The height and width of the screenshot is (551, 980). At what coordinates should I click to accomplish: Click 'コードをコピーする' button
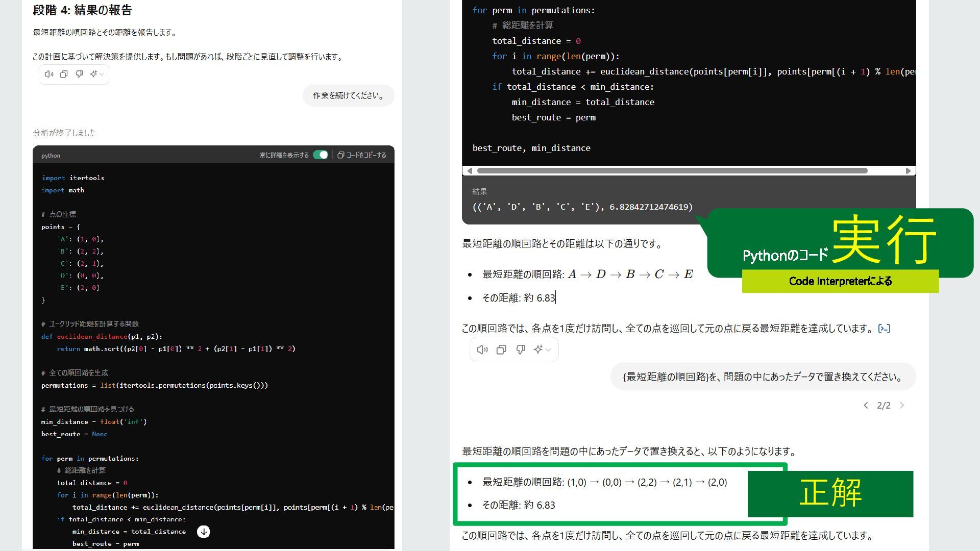362,155
